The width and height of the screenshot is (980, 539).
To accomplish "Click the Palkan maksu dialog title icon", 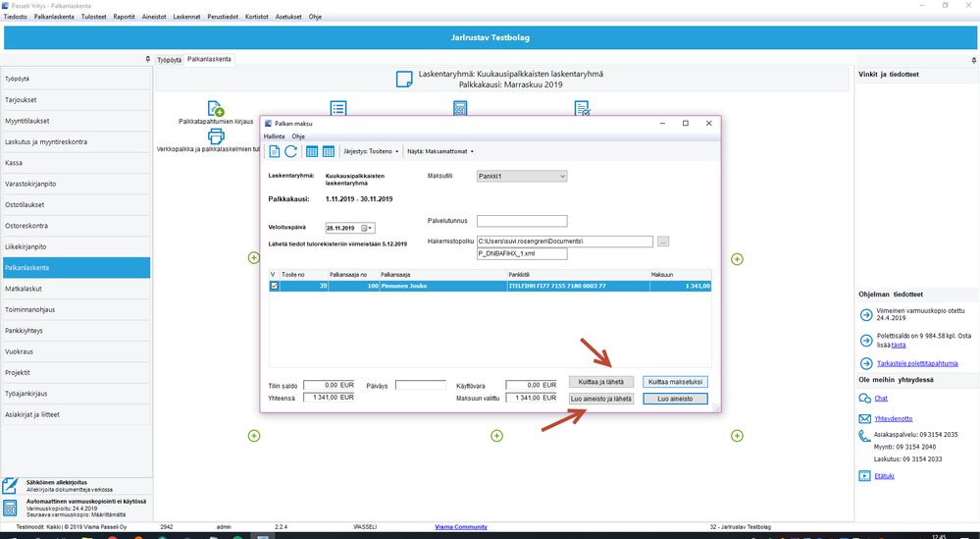I will [269, 123].
